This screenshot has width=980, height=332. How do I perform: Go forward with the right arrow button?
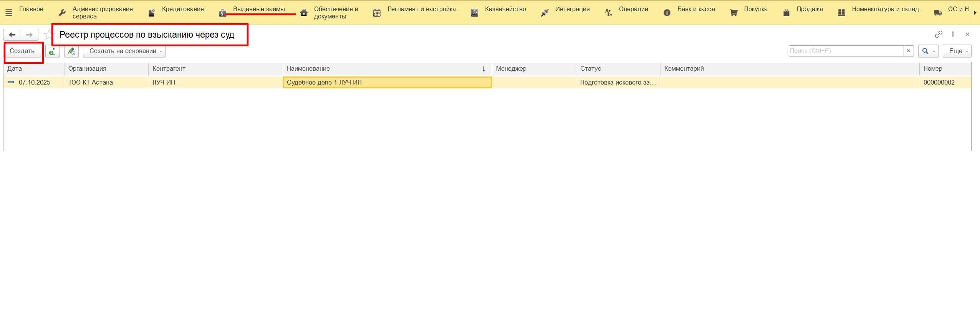click(x=30, y=35)
